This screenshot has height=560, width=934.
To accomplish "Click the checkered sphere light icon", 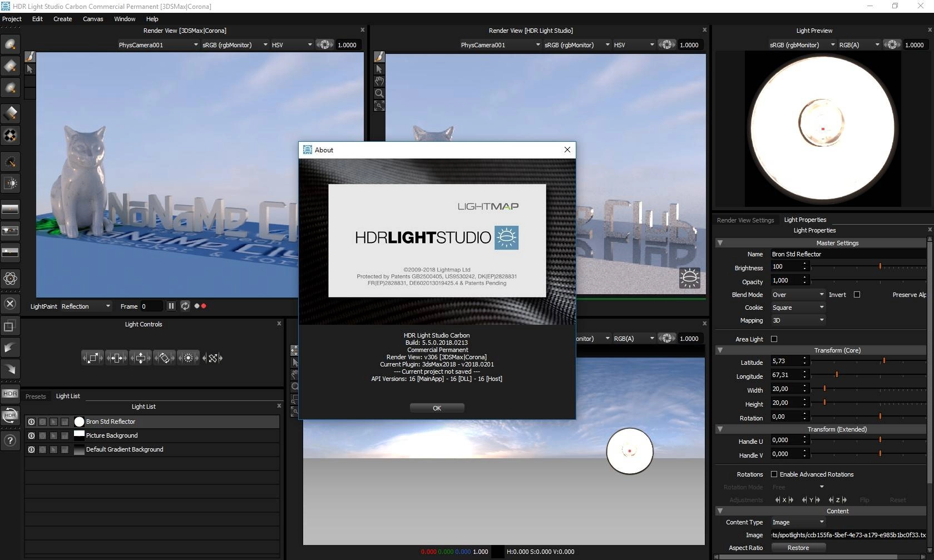I will [10, 135].
